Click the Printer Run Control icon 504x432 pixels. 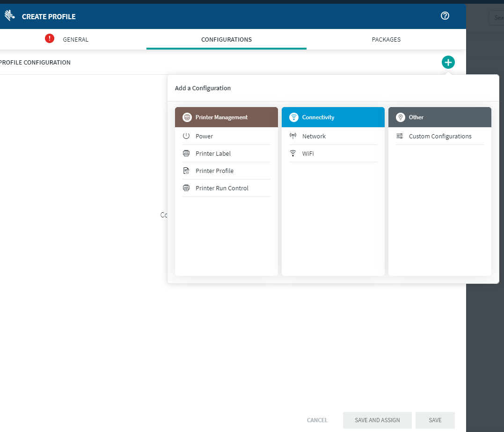186,188
